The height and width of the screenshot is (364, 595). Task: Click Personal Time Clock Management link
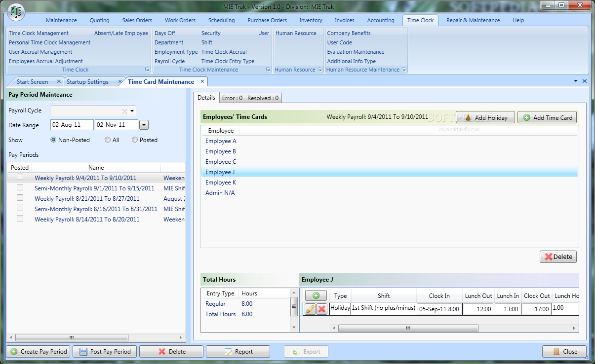click(x=50, y=42)
